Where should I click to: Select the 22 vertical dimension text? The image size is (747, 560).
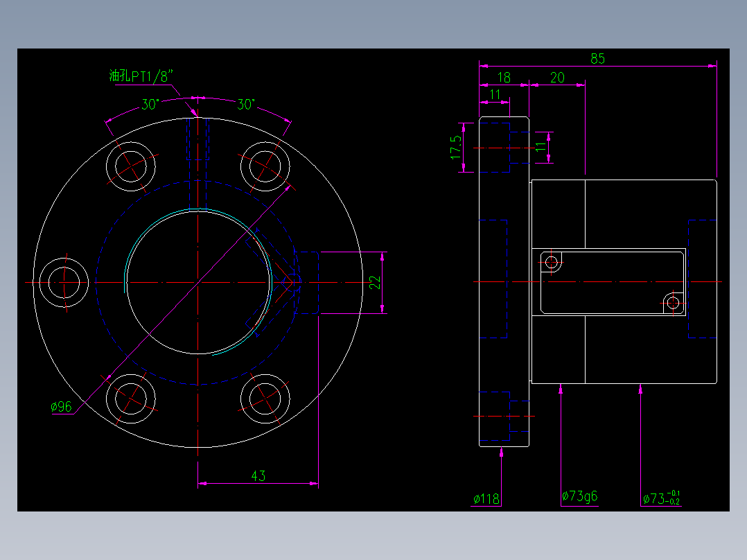pos(376,283)
